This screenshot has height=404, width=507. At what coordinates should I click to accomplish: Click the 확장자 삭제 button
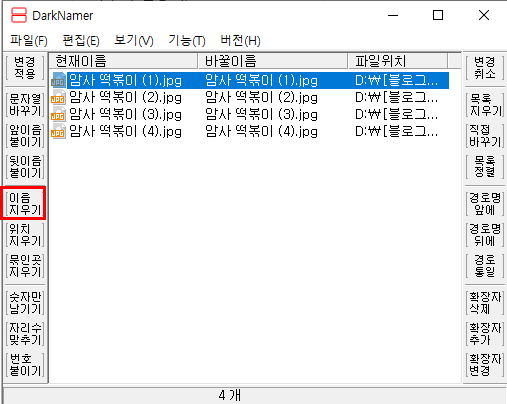pos(485,303)
